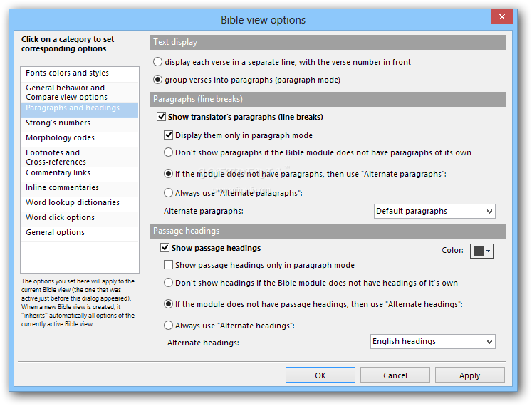Close the Bible view options dialog

click(x=502, y=16)
